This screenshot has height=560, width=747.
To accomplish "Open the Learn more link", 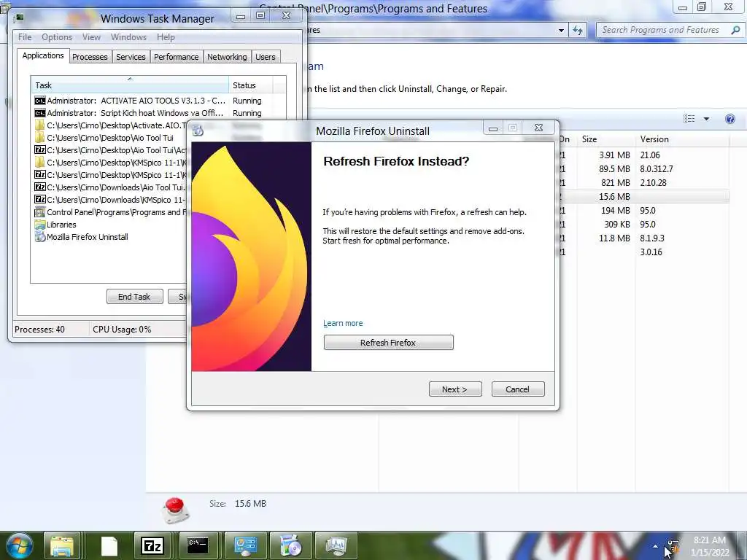I will [343, 323].
